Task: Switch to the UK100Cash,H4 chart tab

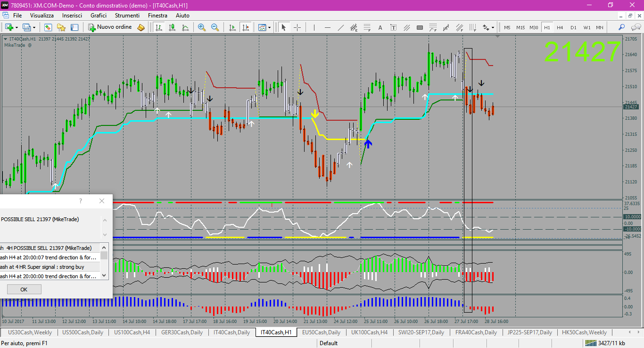Action: (x=369, y=332)
